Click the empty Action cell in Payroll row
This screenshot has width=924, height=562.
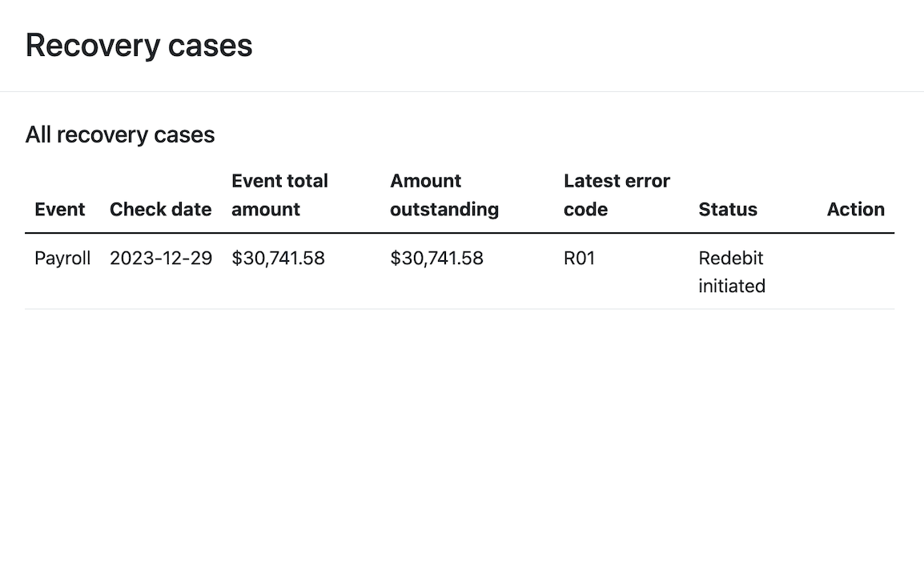tap(855, 272)
